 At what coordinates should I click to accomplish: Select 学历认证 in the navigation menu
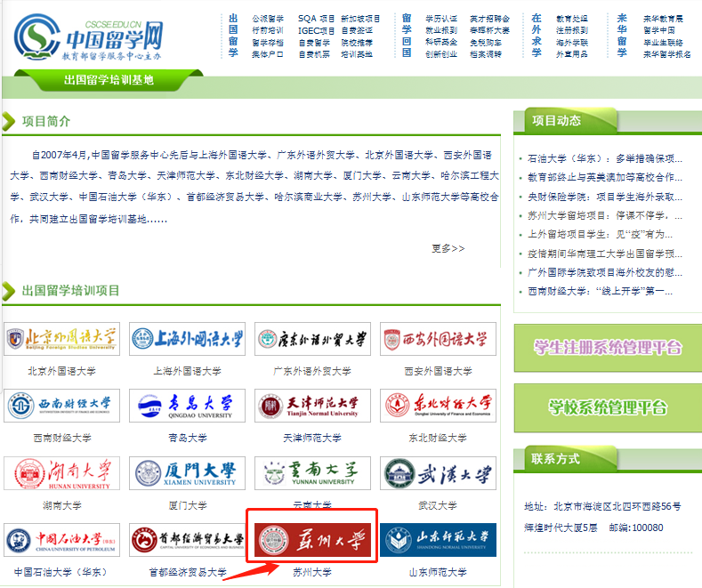point(440,18)
